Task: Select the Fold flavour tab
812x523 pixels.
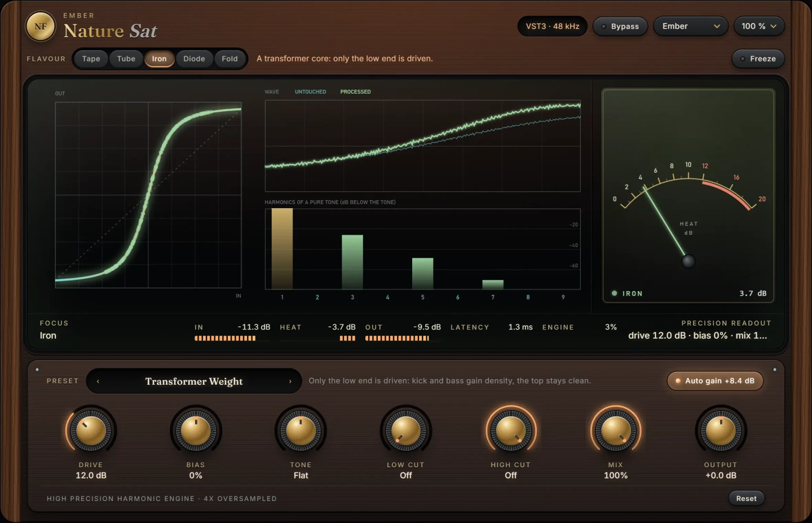Action: tap(230, 59)
